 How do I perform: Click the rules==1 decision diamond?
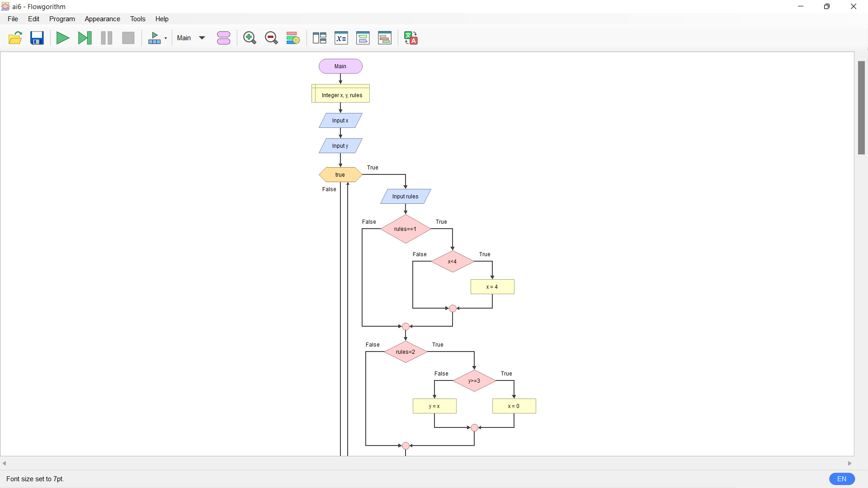[406, 229]
